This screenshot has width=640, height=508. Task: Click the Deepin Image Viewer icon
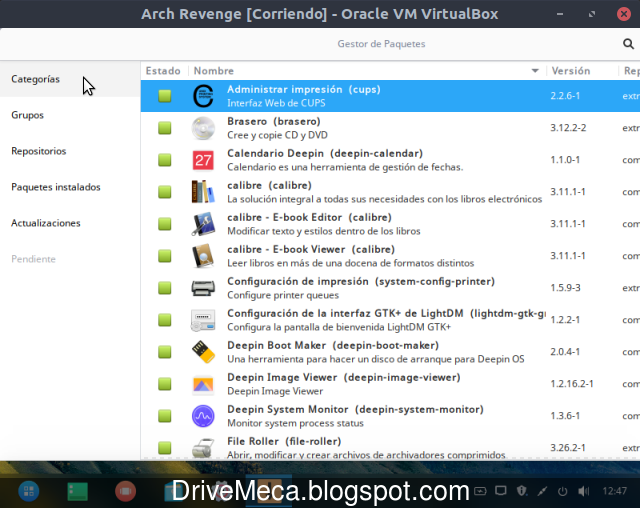tap(203, 384)
